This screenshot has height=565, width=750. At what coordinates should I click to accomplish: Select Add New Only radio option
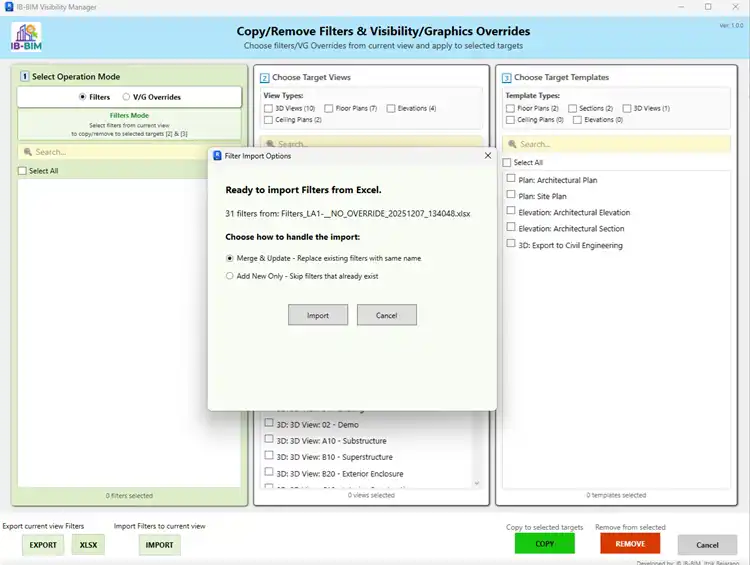coord(230,276)
